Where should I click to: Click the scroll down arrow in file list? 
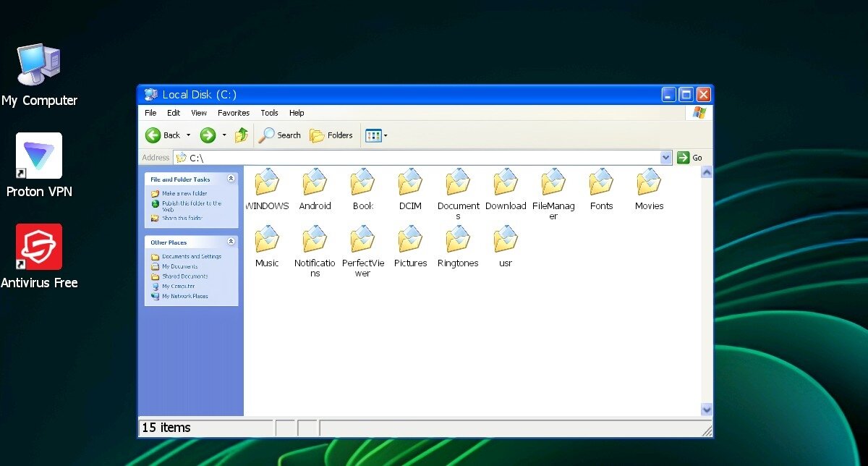coord(707,410)
